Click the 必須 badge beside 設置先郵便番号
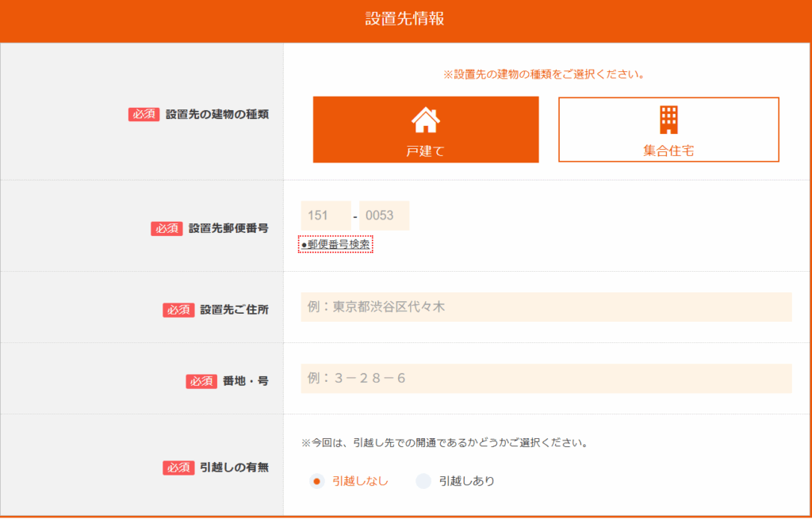Viewport: 812px width, 519px height. point(167,228)
